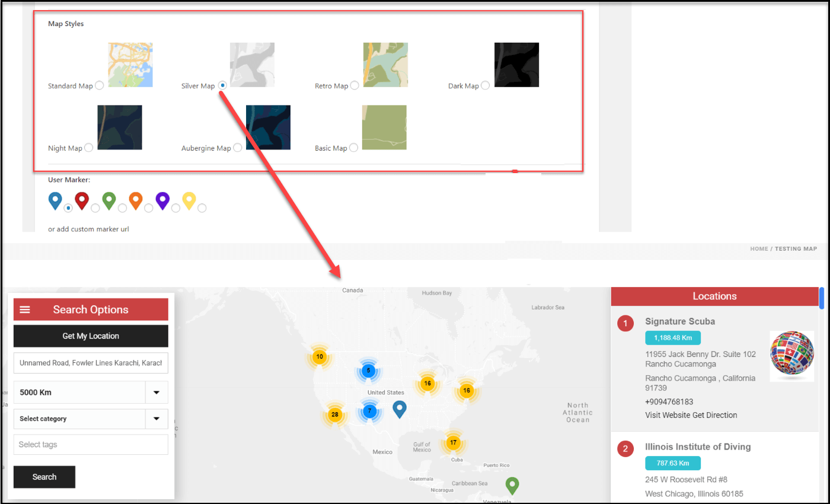
Task: Choose the red user marker radio button
Action: point(95,208)
